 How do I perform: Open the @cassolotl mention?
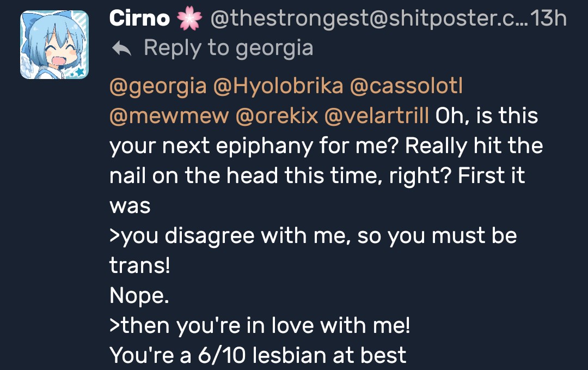(406, 86)
